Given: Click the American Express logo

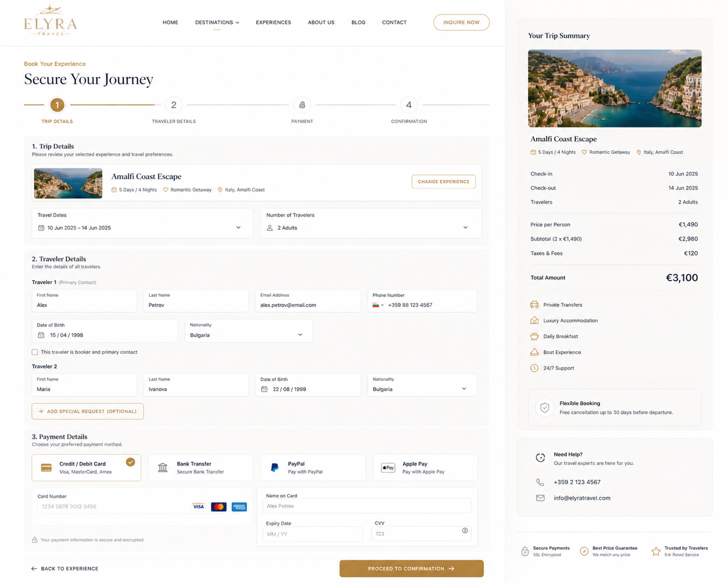Looking at the screenshot, I should [239, 507].
